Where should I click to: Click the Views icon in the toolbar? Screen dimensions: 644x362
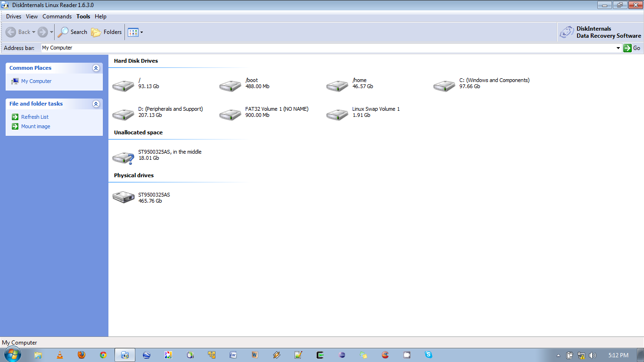pyautogui.click(x=133, y=32)
